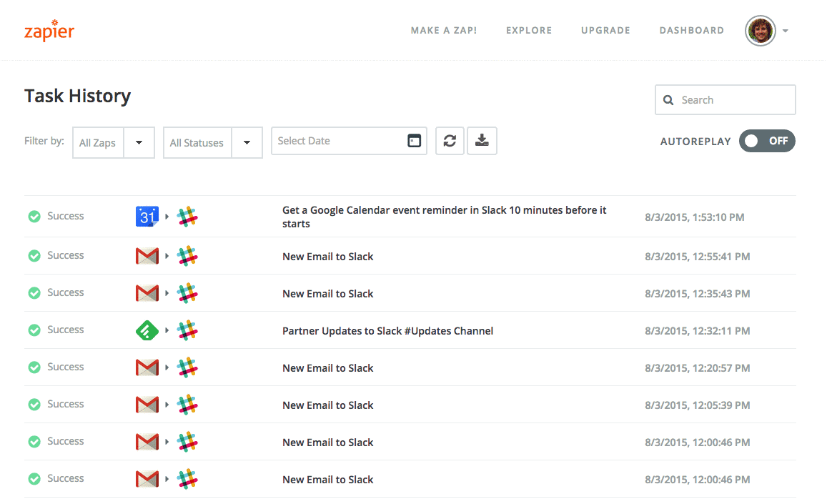The image size is (827, 504).
Task: Open the Google Calendar event reminder zap
Action: click(x=444, y=217)
